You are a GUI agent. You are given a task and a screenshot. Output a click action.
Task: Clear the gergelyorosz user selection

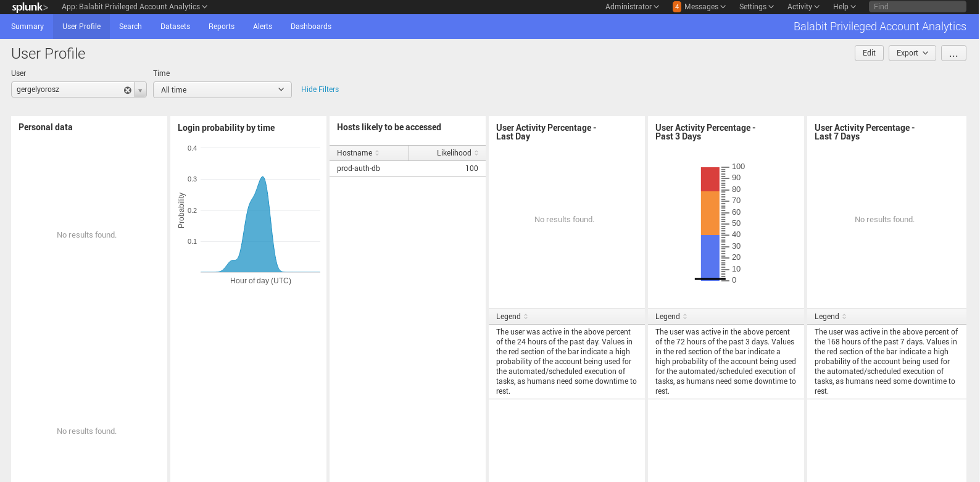(128, 90)
